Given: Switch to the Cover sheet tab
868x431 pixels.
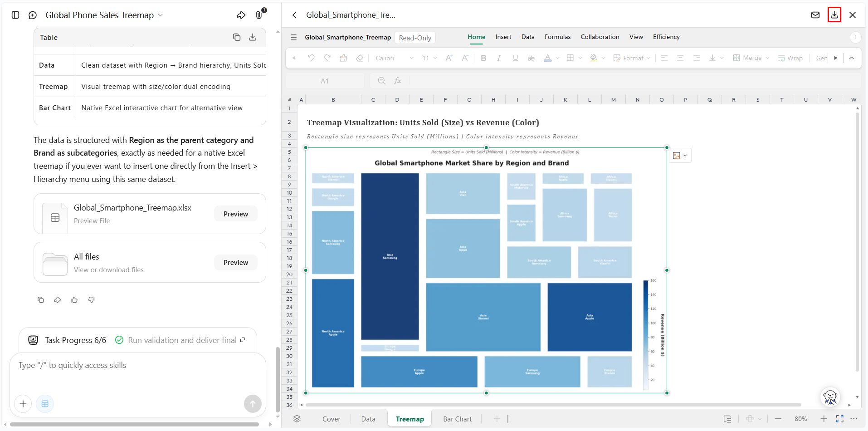Looking at the screenshot, I should click(x=331, y=419).
